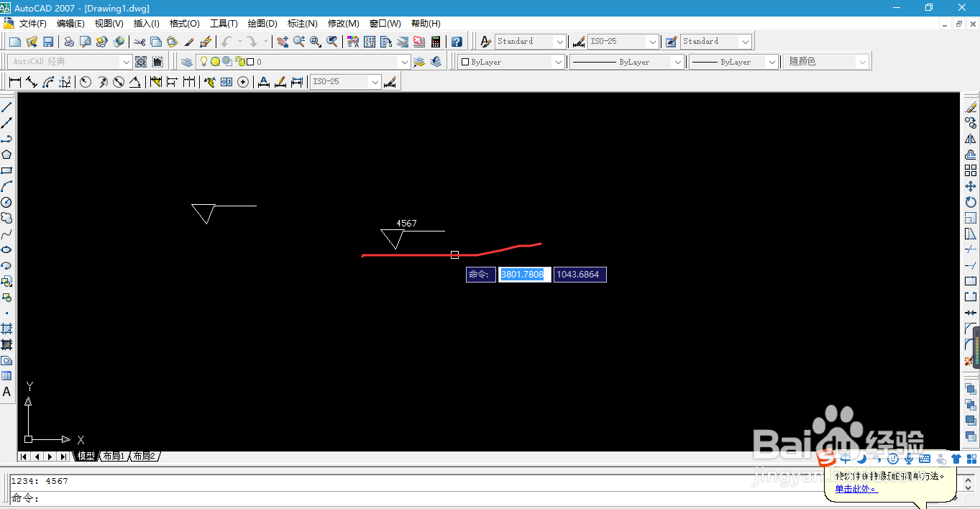Click the last-tab navigation arrow
Viewport: 980px width, 509px height.
[x=63, y=457]
